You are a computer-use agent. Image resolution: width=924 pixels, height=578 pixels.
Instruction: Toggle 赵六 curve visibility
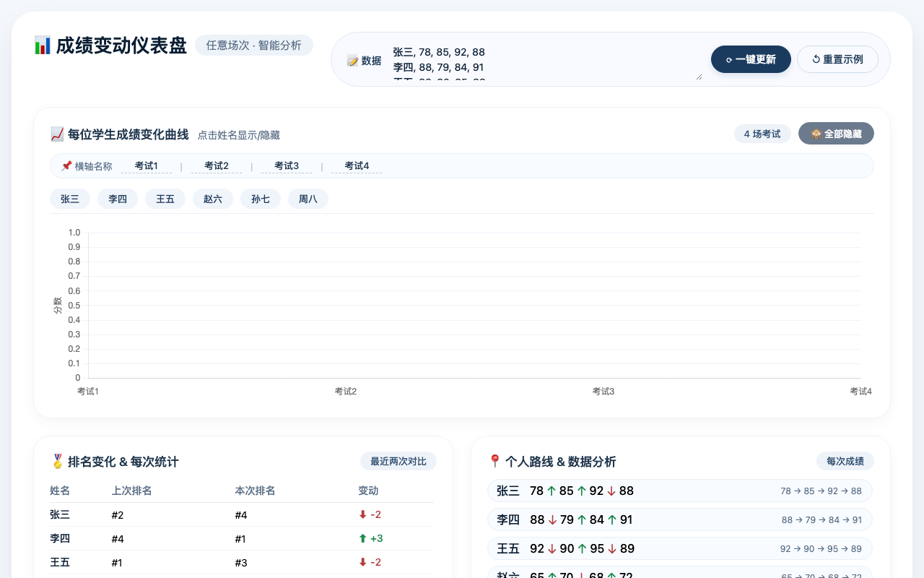coord(213,199)
